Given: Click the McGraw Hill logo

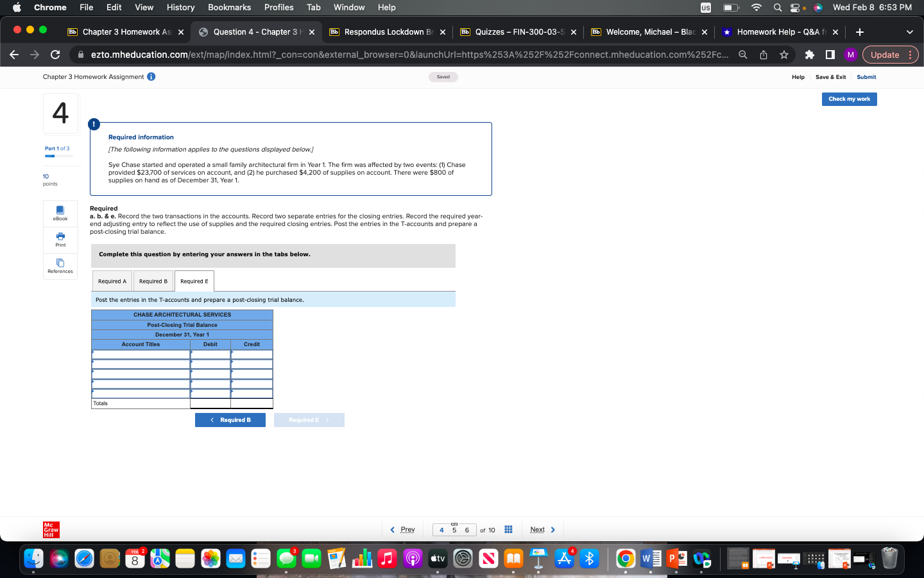Looking at the screenshot, I should (x=50, y=530).
